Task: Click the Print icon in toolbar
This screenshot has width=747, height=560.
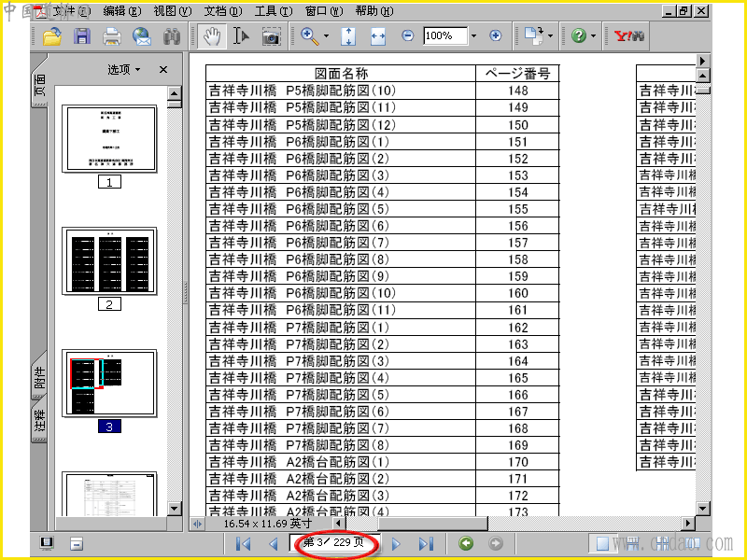Action: click(112, 36)
